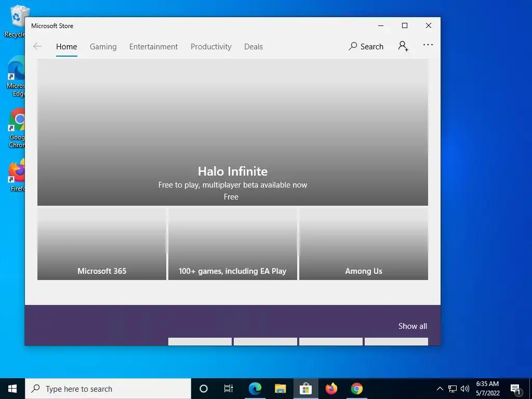The image size is (532, 399).
Task: Select the Firefox desktop shortcut
Action: (16, 175)
